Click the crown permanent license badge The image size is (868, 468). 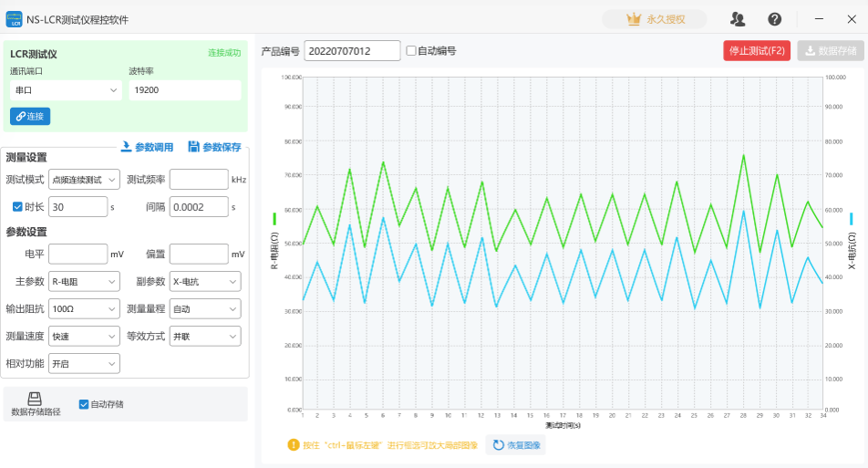pos(655,19)
